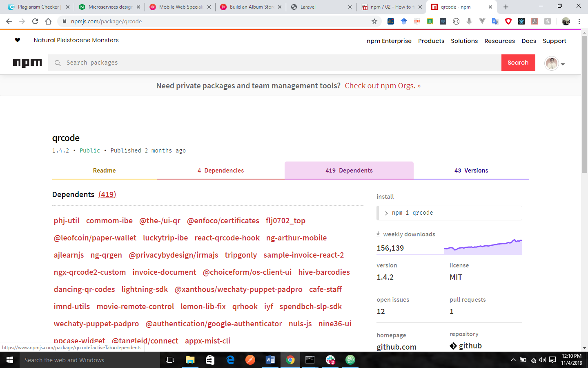588x368 pixels.
Task: Switch to the Laravel browser tab
Action: 321,7
